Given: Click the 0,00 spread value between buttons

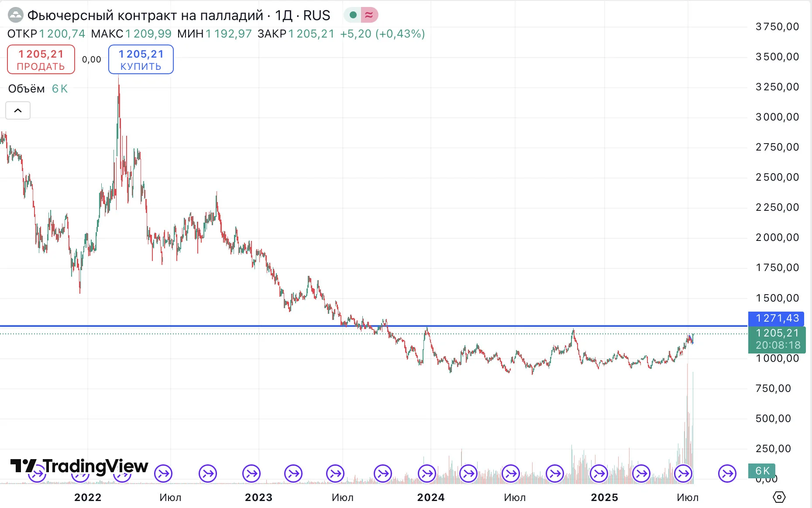Looking at the screenshot, I should point(92,59).
